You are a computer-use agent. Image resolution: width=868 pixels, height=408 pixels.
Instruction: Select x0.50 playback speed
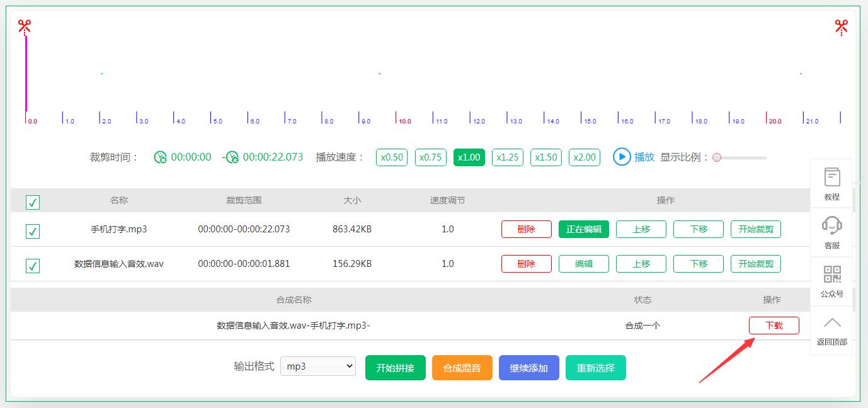(x=392, y=157)
